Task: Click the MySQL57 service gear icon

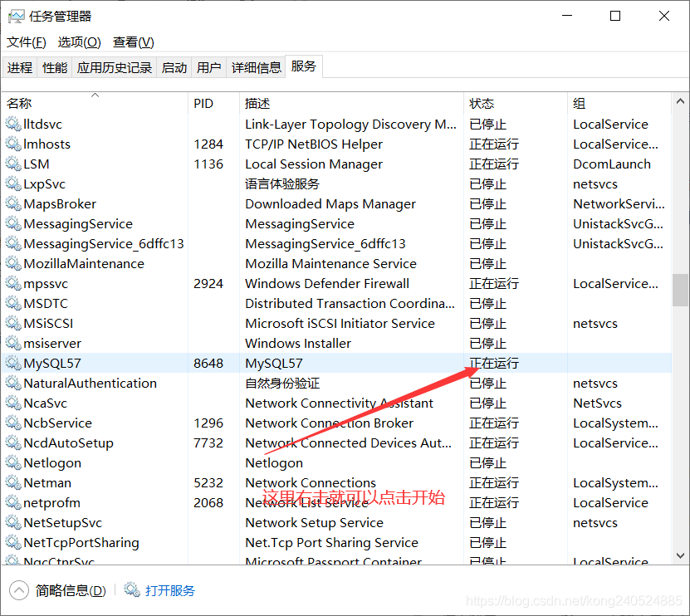Action: [x=13, y=363]
